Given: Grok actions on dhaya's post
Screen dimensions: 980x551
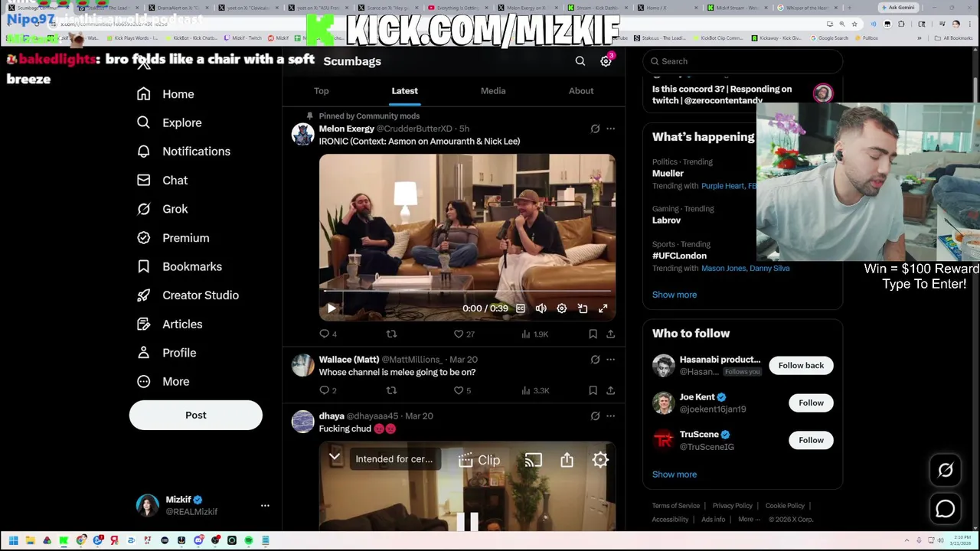Looking at the screenshot, I should point(595,416).
